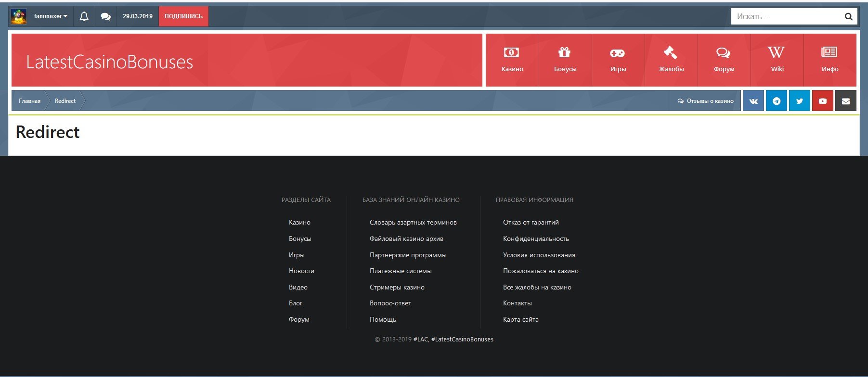This screenshot has height=377, width=868.
Task: Click the Отзывы о казино button
Action: click(705, 101)
